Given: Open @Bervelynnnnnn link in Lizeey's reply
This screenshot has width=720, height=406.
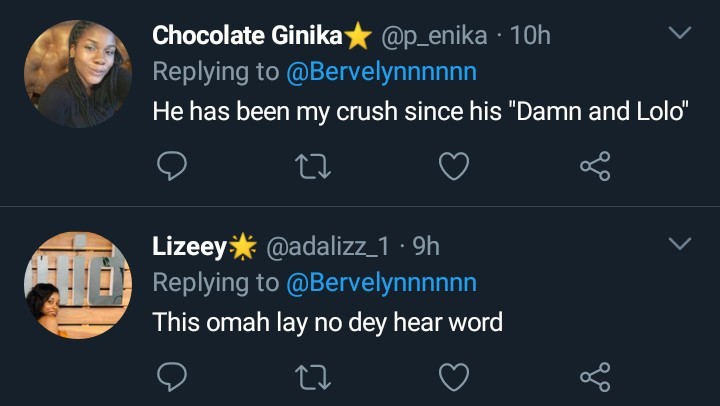Looking at the screenshot, I should tap(382, 282).
